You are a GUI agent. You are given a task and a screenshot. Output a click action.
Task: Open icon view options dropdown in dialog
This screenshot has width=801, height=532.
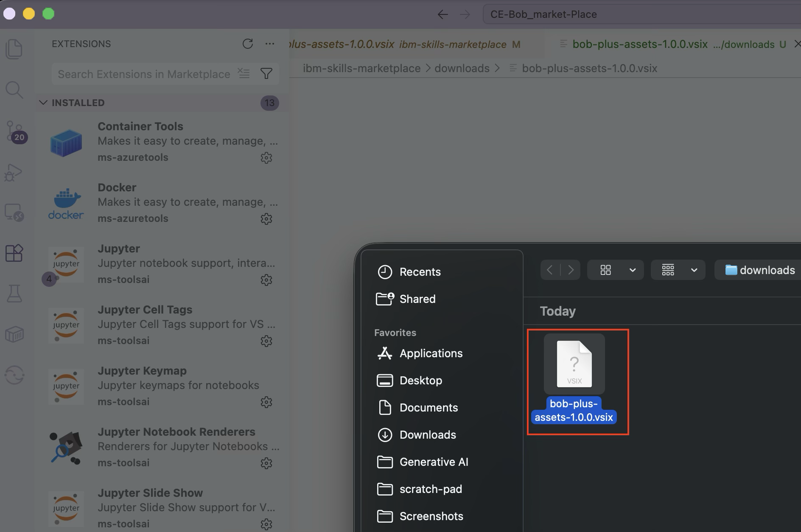point(616,270)
